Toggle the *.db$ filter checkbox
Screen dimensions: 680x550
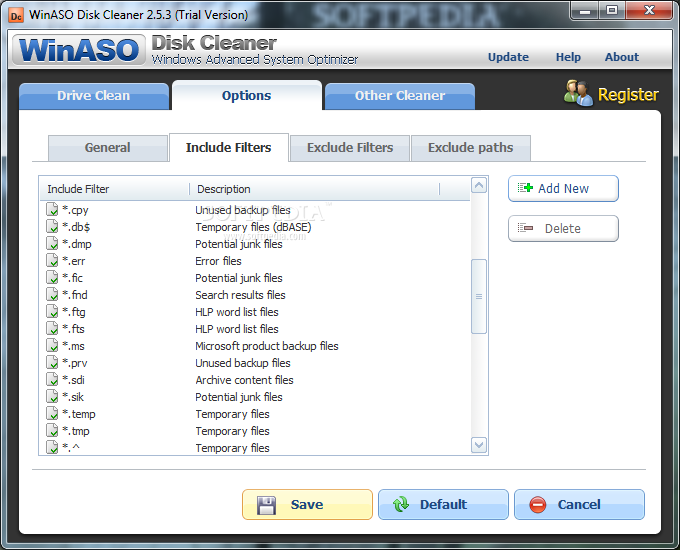(x=52, y=226)
